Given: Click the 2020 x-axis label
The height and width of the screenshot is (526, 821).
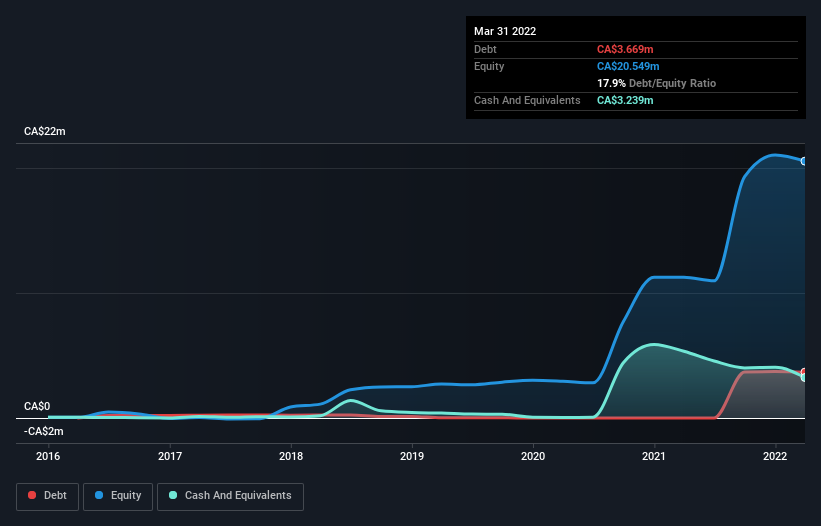Looking at the screenshot, I should [x=533, y=456].
